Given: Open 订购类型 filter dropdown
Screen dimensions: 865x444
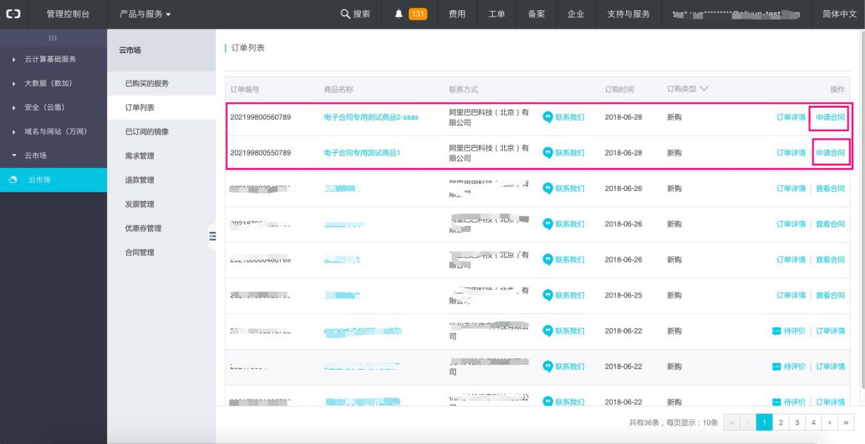Looking at the screenshot, I should coord(687,89).
